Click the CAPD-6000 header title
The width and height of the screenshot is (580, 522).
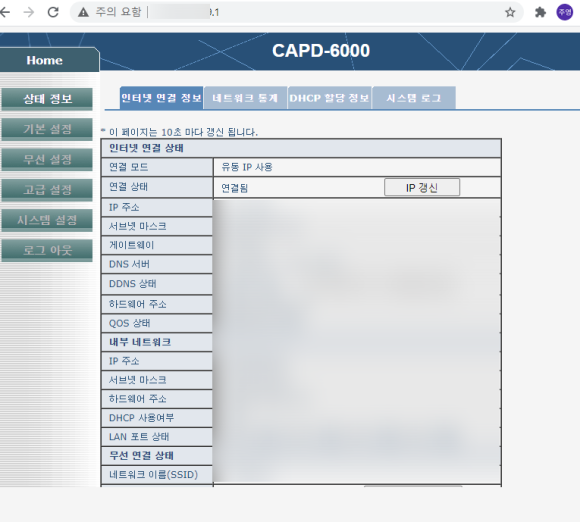coord(321,51)
